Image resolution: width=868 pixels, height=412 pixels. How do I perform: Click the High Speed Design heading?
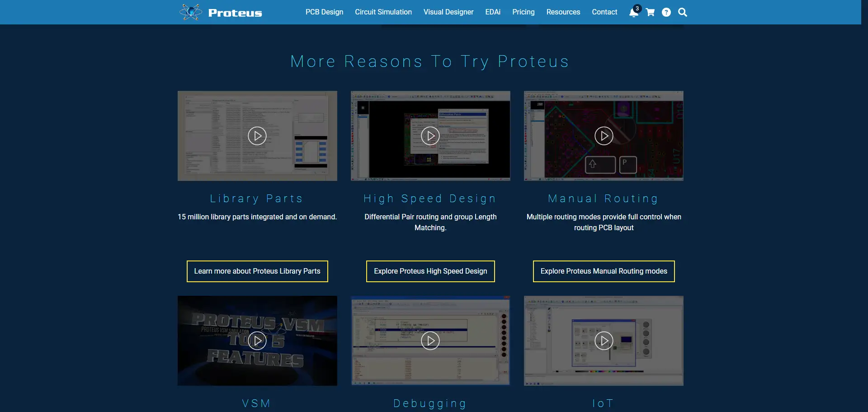(430, 199)
